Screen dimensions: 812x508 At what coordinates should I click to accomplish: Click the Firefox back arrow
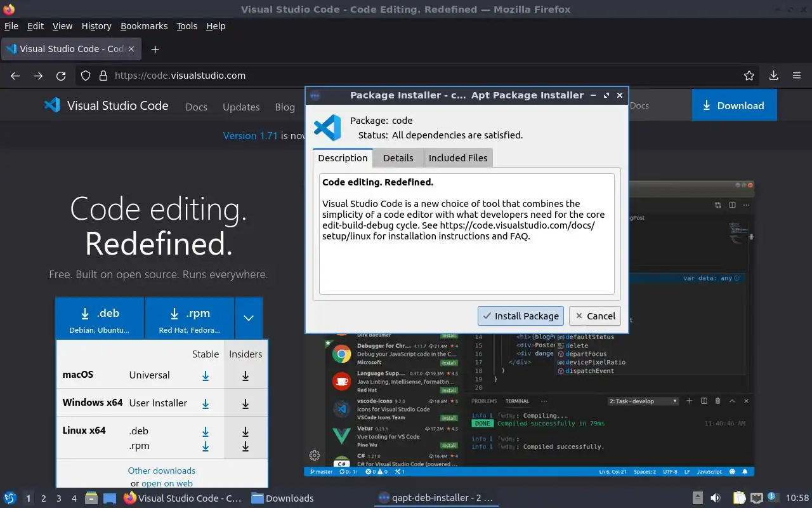click(x=15, y=76)
